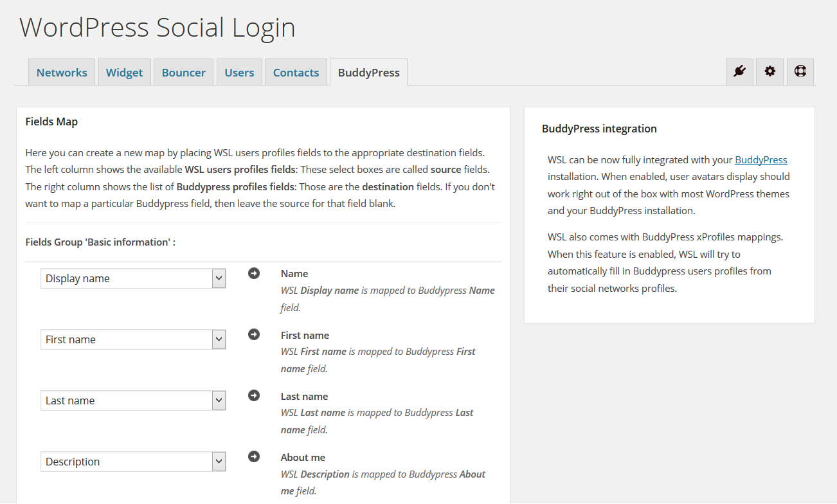The height and width of the screenshot is (504, 837).
Task: Click the arrow icon beside First name field
Action: coord(254,334)
